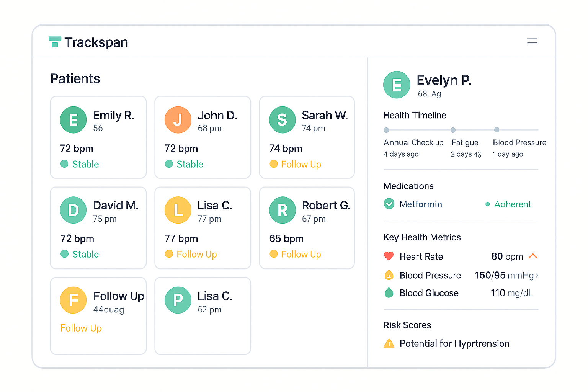Click the Heart Rate upward trend arrow
588x392 pixels.
tap(533, 256)
